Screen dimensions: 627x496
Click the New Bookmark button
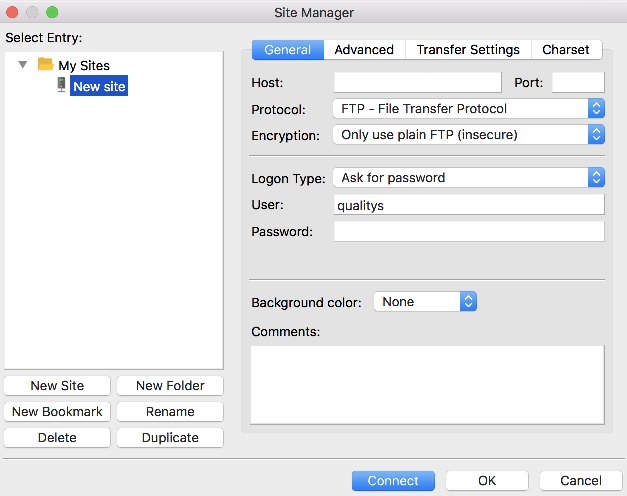point(57,412)
